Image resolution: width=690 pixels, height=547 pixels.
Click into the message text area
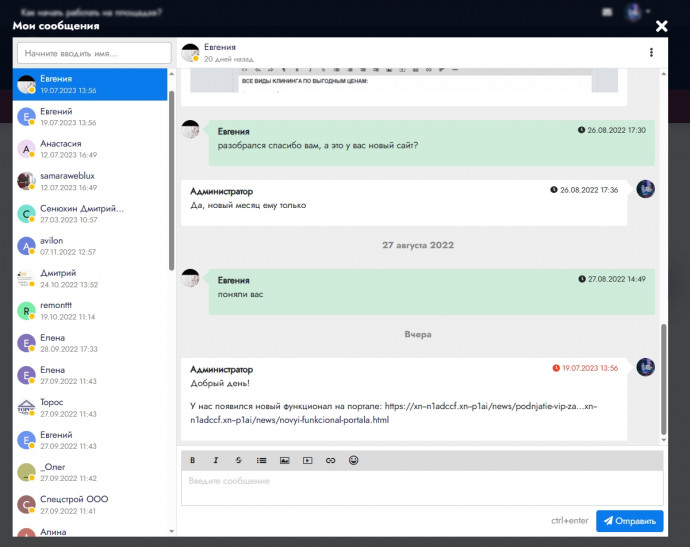[422, 488]
